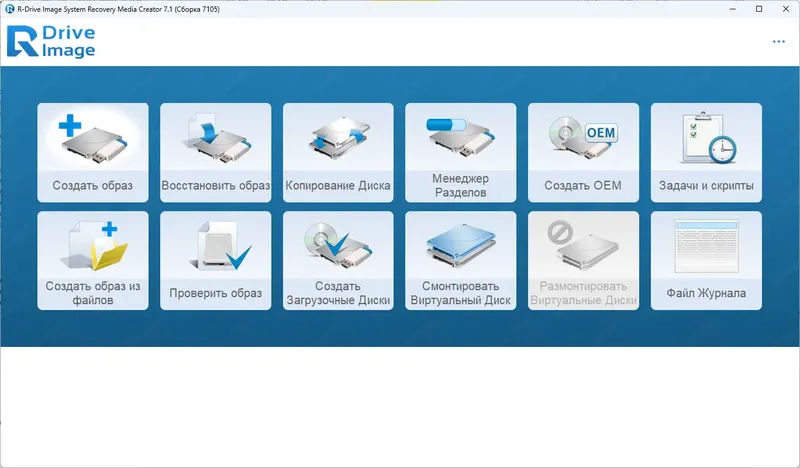Image resolution: width=800 pixels, height=468 pixels.
Task: Open the Файл Журнала tile
Action: click(x=707, y=260)
